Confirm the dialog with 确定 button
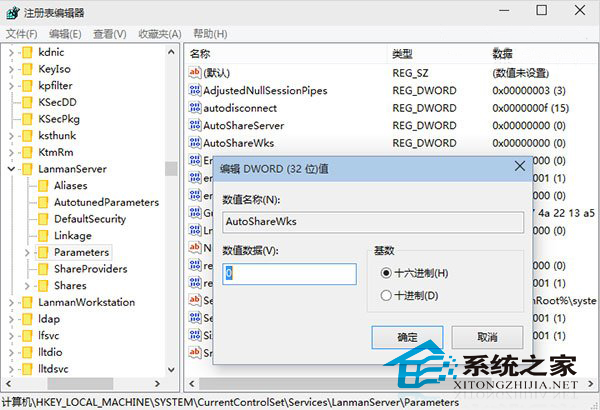 pos(407,337)
